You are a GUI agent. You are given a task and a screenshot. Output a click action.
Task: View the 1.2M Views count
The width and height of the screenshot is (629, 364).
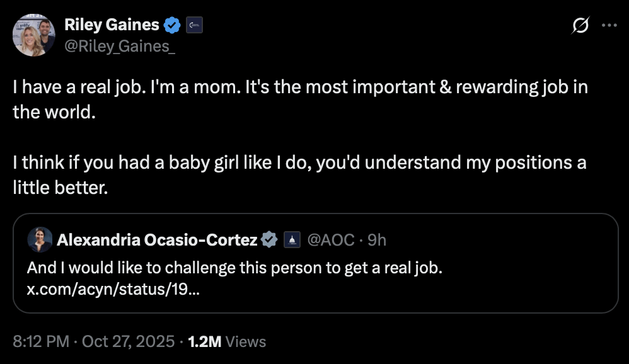tap(227, 341)
